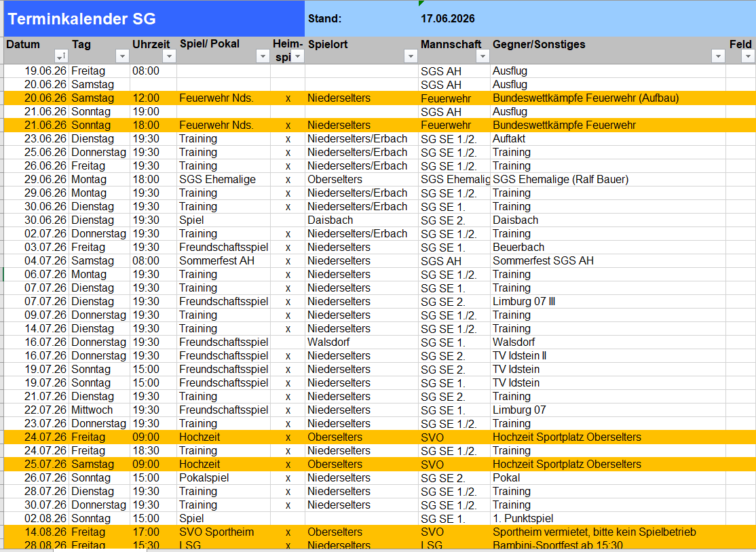Viewport: 756px width, 552px height.
Task: Select the 'Limburg 07' cell on 22.07.26
Action: (607, 410)
